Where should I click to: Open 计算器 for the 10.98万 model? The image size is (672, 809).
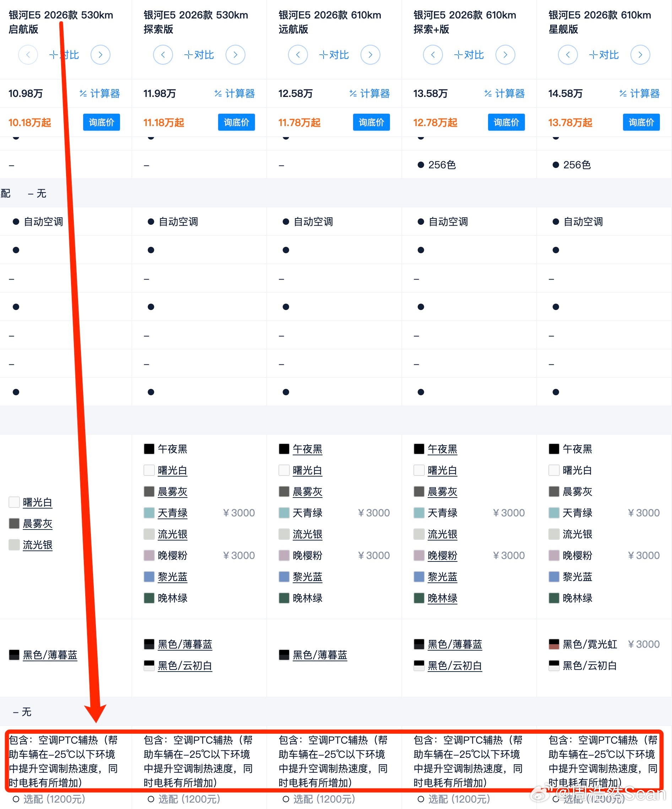[x=100, y=93]
